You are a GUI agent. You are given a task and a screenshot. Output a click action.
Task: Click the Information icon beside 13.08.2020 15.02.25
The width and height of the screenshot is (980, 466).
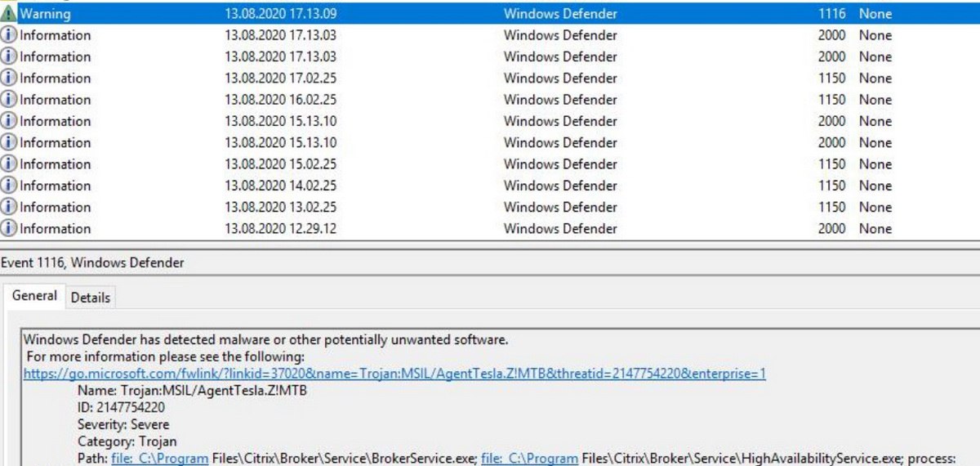pyautogui.click(x=9, y=164)
